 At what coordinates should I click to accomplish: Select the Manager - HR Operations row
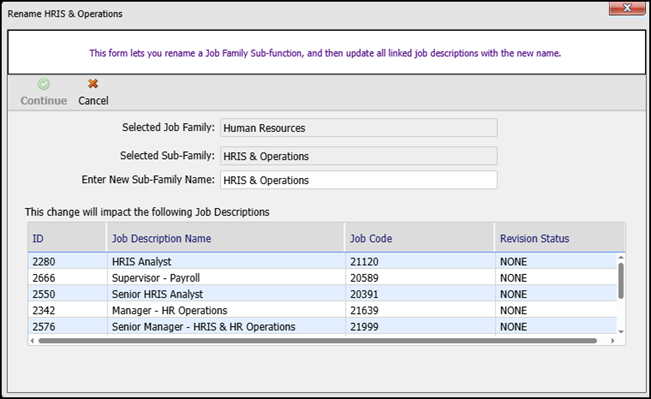(x=323, y=310)
